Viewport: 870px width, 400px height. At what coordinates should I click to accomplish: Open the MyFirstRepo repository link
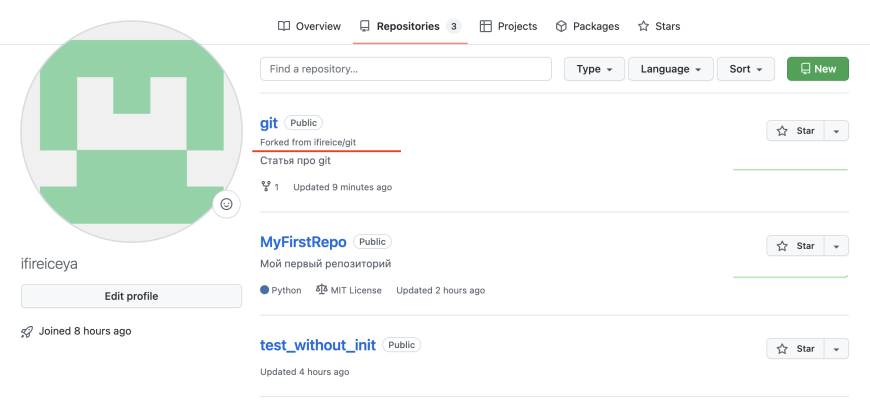303,242
